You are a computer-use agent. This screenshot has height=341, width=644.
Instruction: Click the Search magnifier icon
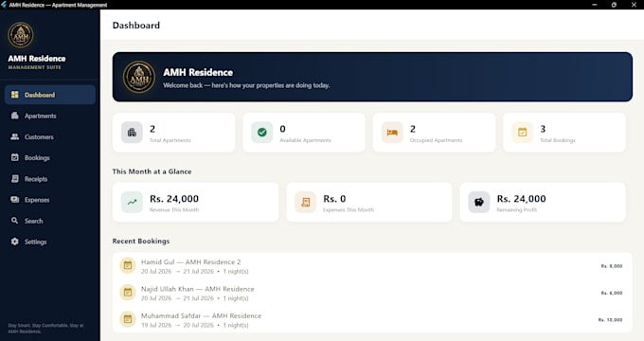15,221
